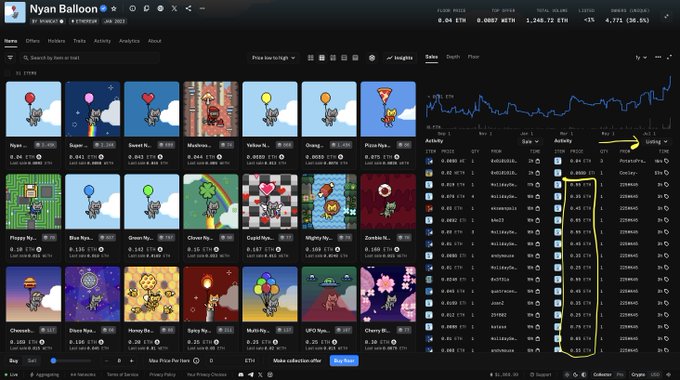Screen dimensions: 680x380
Task: Open the UFO Nyan item thumbnail
Action: click(x=329, y=294)
